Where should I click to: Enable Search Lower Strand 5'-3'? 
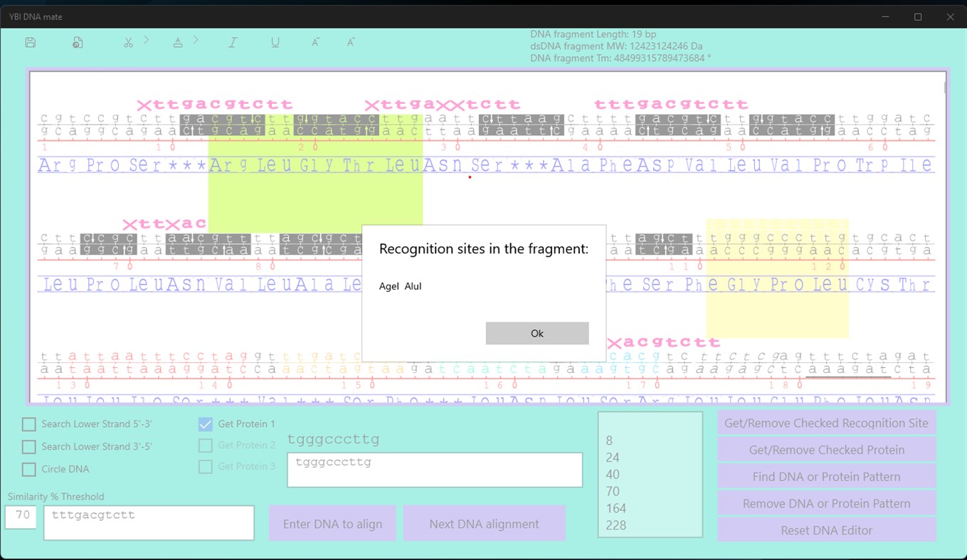(x=29, y=423)
